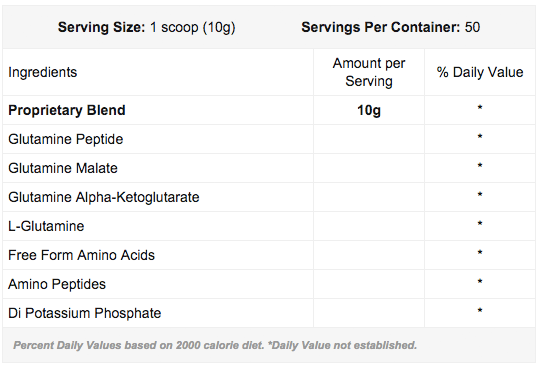Click Free Form Amino Acids text
Screen dimensions: 544x372
81,255
